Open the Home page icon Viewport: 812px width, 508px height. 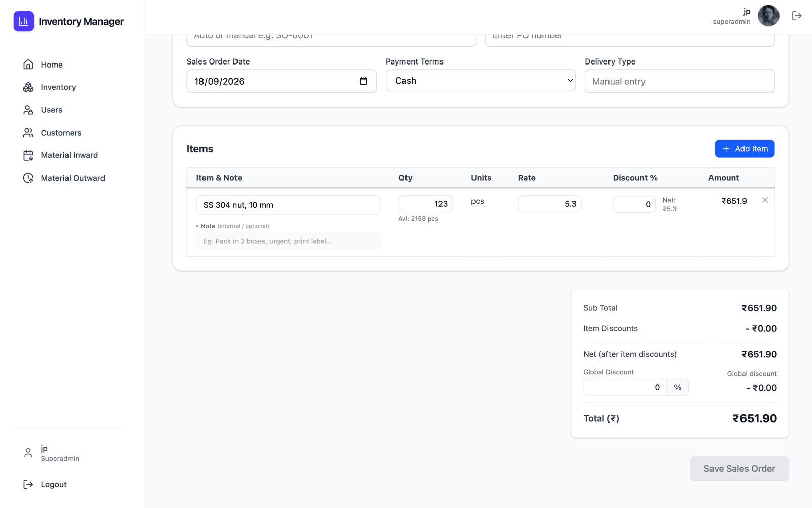(28, 65)
